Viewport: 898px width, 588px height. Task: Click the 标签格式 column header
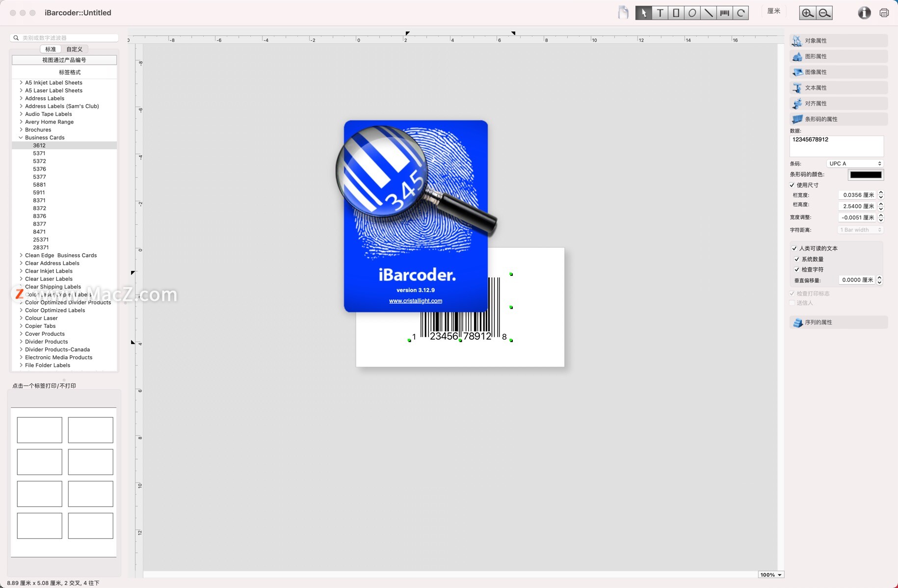point(64,72)
